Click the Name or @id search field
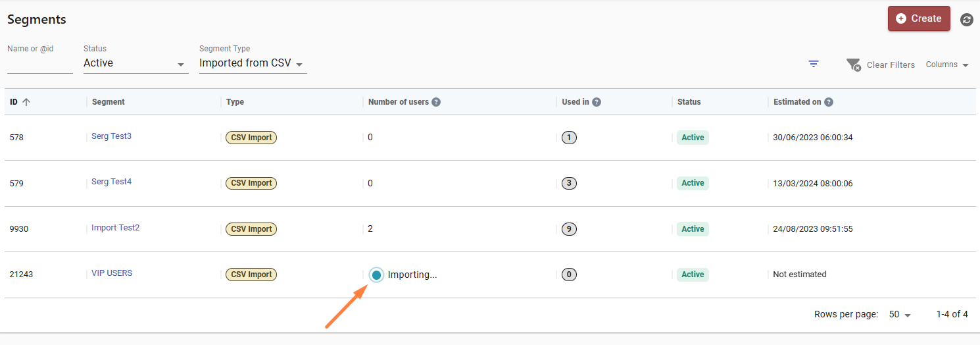 39,64
